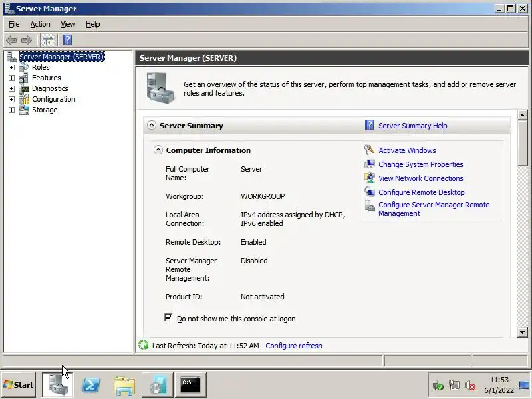Open View Network Connections link
The width and height of the screenshot is (532, 399).
tap(421, 178)
